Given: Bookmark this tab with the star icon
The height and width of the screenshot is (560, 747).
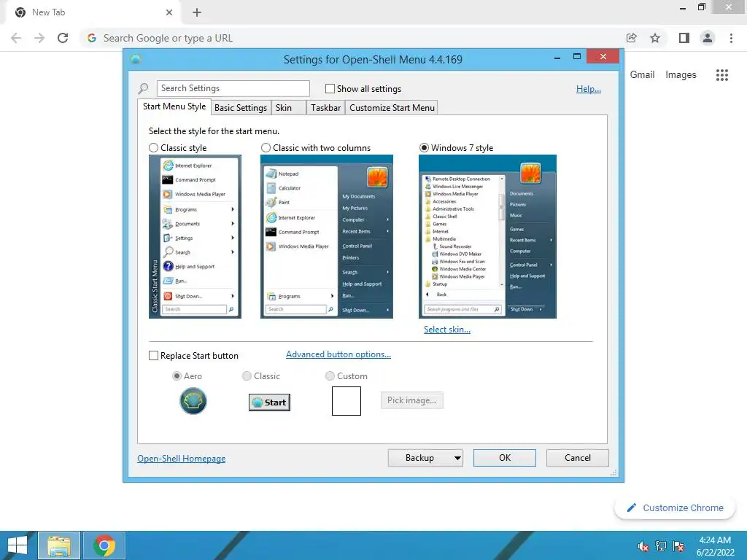Looking at the screenshot, I should tap(655, 38).
